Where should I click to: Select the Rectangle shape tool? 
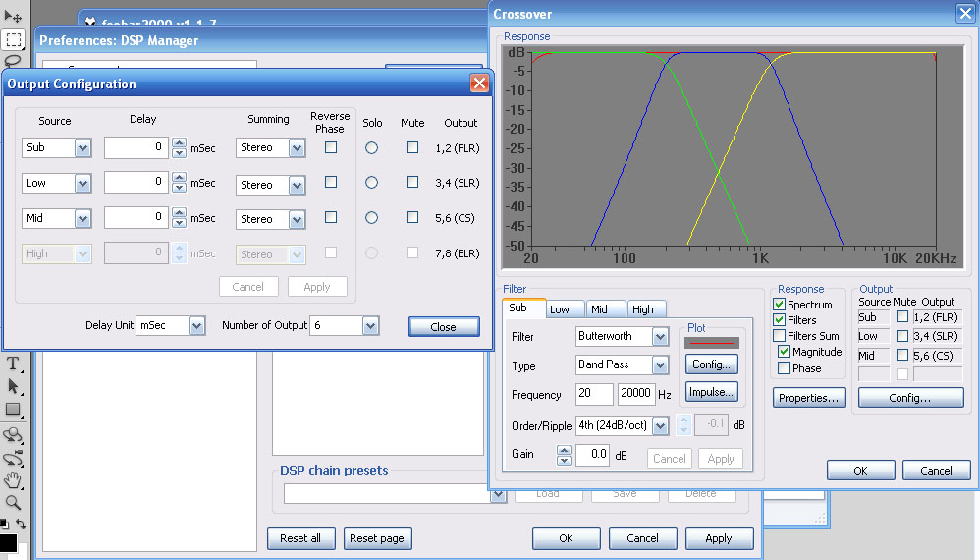(13, 409)
